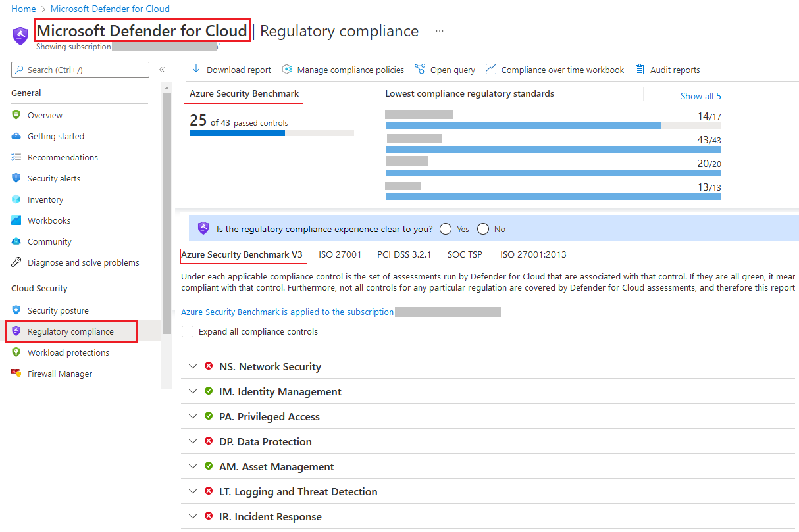This screenshot has width=799, height=532.
Task: Select the No radio button in feedback banner
Action: pos(483,229)
